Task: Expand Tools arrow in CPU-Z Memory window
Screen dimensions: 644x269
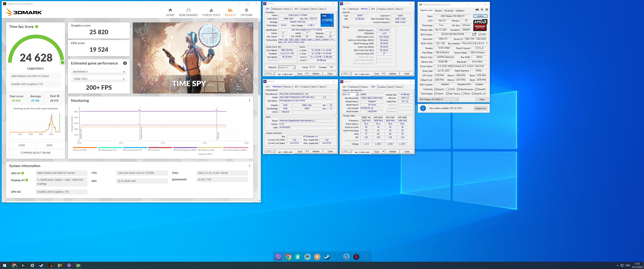Action: tap(383, 74)
